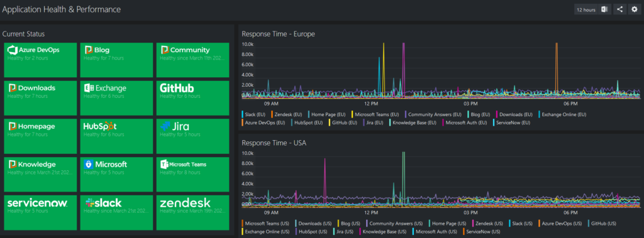Open the Zendesk status tile

[x=192, y=212]
